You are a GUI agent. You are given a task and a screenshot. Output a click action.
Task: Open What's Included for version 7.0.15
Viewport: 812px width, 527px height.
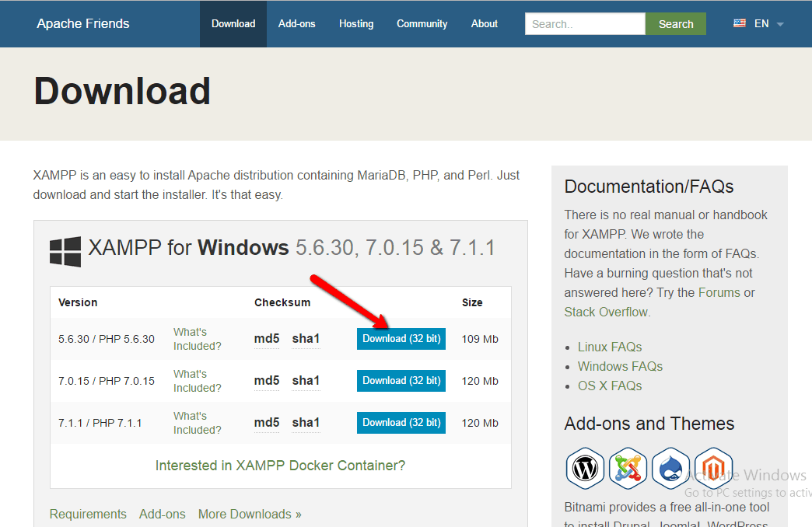(198, 381)
